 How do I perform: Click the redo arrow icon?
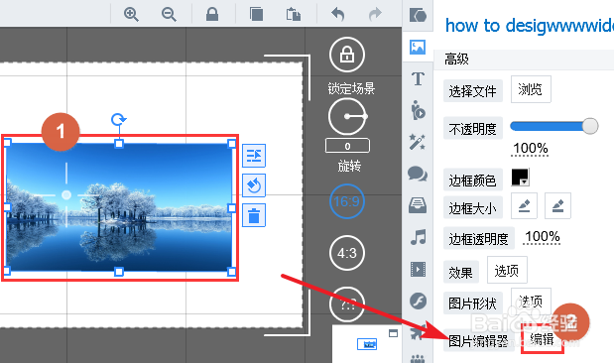(x=375, y=15)
